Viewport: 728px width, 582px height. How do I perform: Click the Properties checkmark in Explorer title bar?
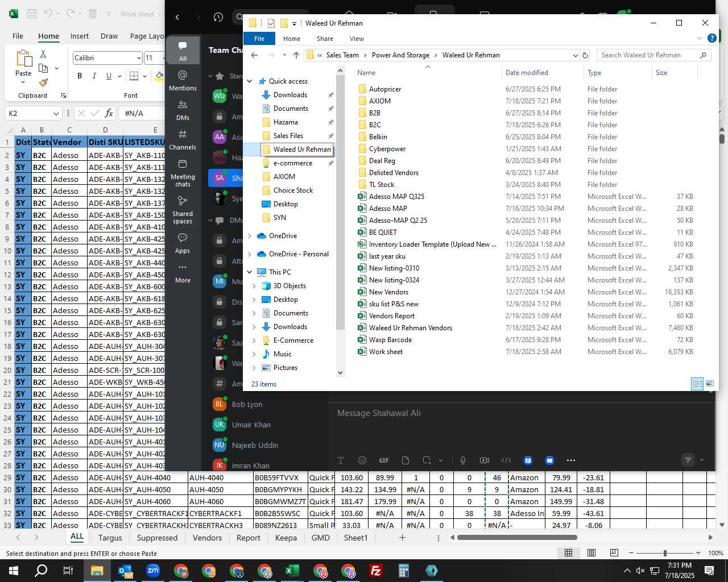pos(271,23)
